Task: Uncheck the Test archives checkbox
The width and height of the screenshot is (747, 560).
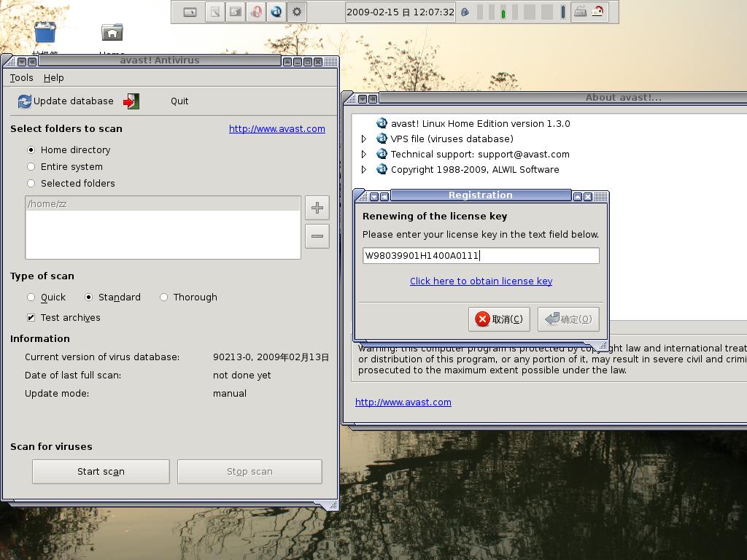Action: 31,318
